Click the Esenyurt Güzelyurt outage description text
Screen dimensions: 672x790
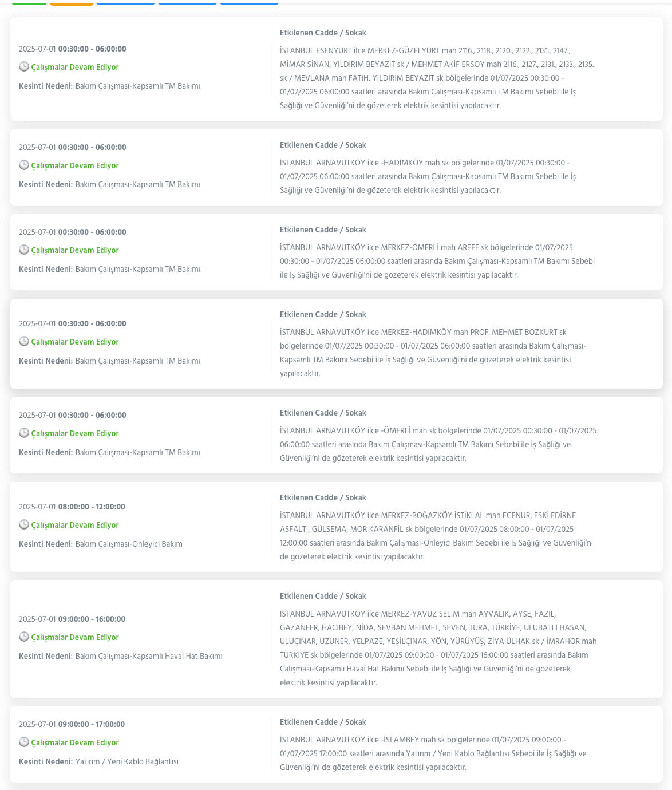pyautogui.click(x=437, y=78)
